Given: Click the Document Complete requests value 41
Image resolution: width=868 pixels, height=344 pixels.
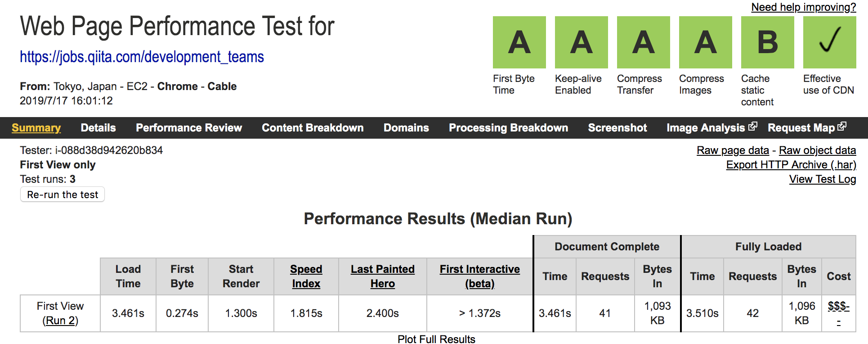Looking at the screenshot, I should 605,313.
